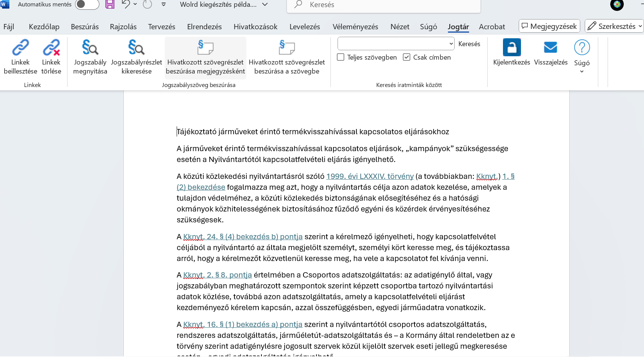Click the Linkek beillesztése icon
Viewport: 644px width, 357px height.
click(x=20, y=48)
